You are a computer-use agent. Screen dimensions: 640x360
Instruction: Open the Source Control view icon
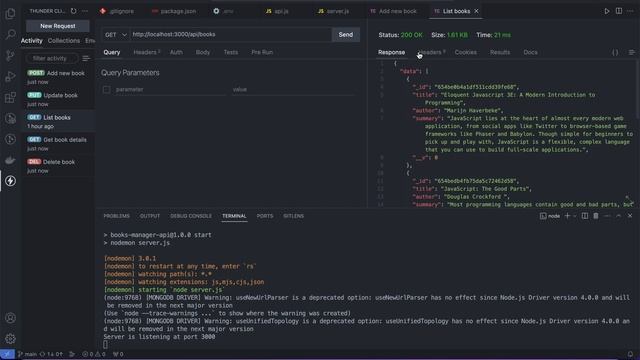pos(10,56)
